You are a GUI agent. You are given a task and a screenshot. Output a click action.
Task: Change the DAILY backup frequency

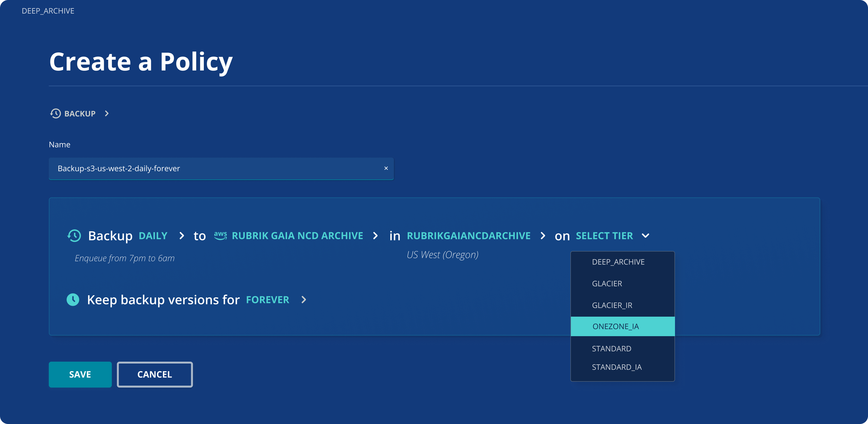pos(153,236)
